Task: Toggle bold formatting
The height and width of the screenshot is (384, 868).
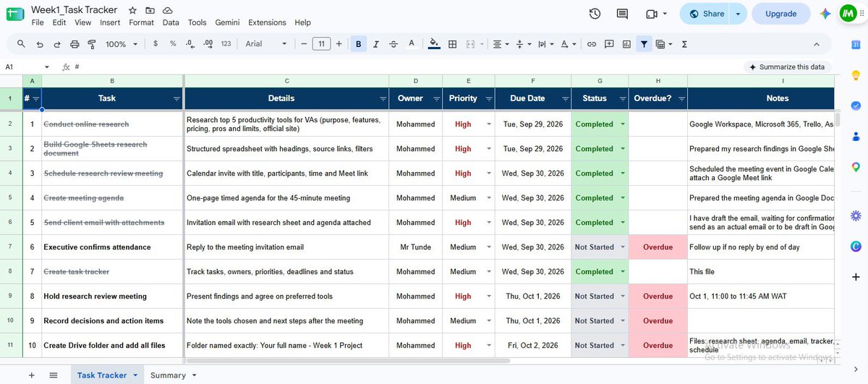Action: [359, 44]
